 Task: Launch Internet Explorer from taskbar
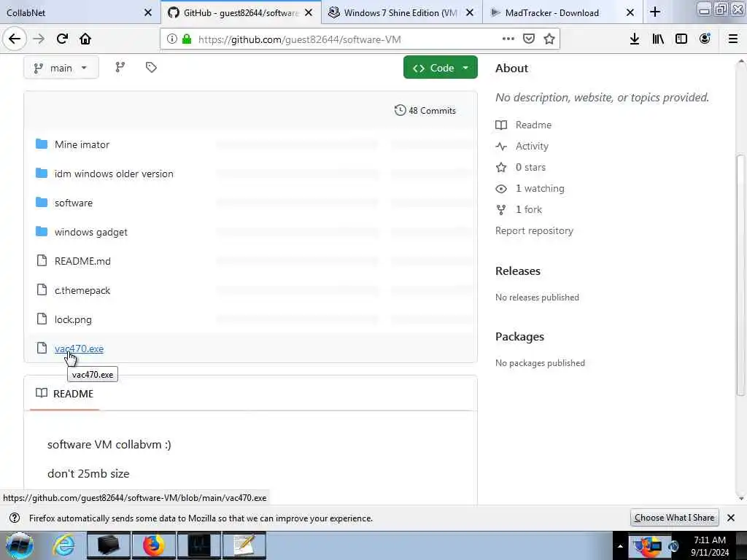[x=63, y=545]
